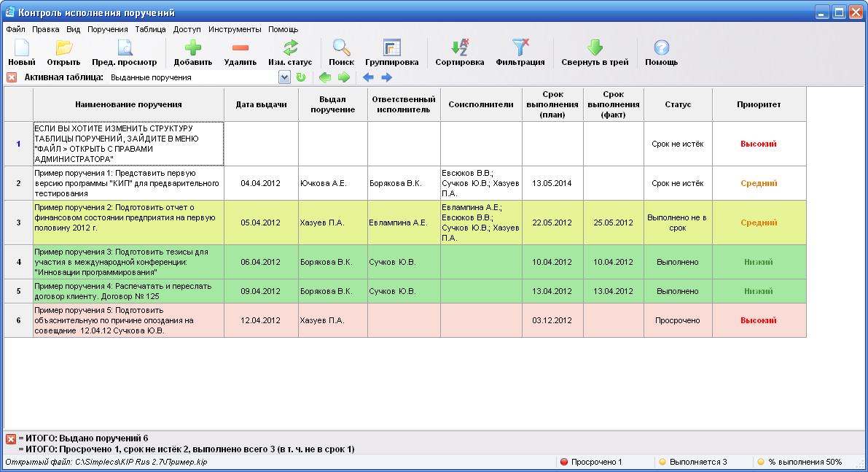Close the ИТОГО summary panel with red X
Image resolution: width=868 pixels, height=472 pixels.
pos(11,438)
